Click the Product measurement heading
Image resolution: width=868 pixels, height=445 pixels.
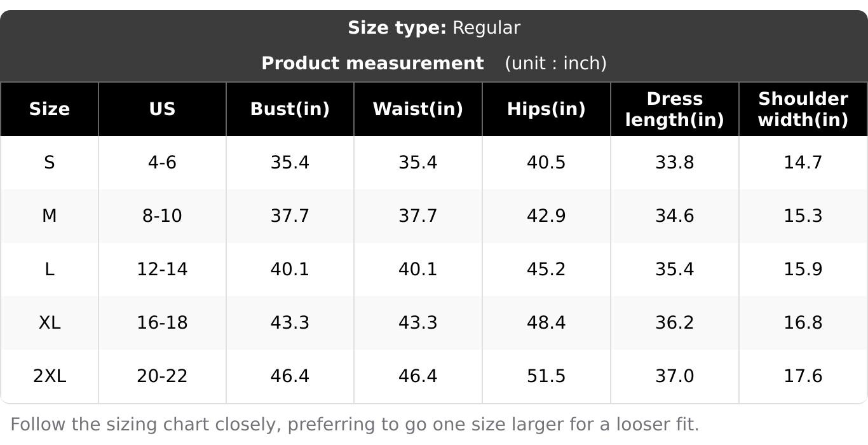pyautogui.click(x=372, y=63)
